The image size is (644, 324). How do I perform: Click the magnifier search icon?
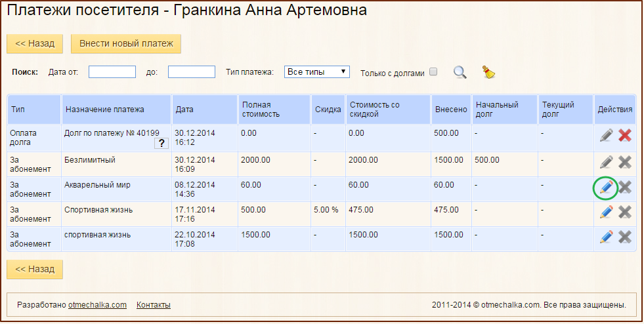(460, 72)
